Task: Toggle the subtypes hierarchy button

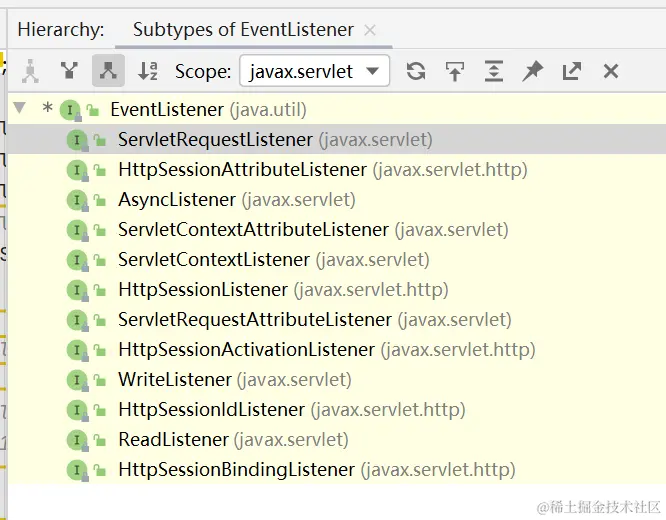Action: click(108, 70)
